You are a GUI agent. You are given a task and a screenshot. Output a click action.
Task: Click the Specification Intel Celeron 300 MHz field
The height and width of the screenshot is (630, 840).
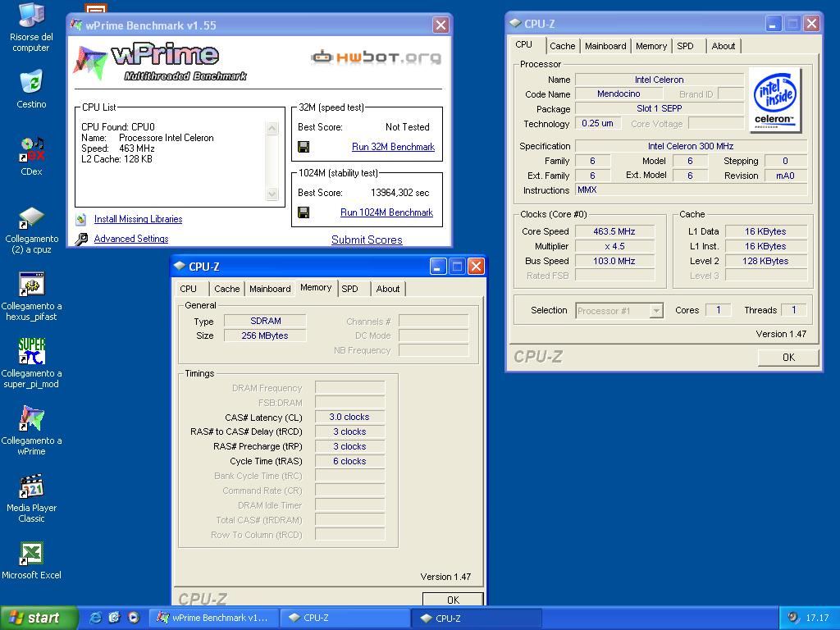tap(691, 146)
